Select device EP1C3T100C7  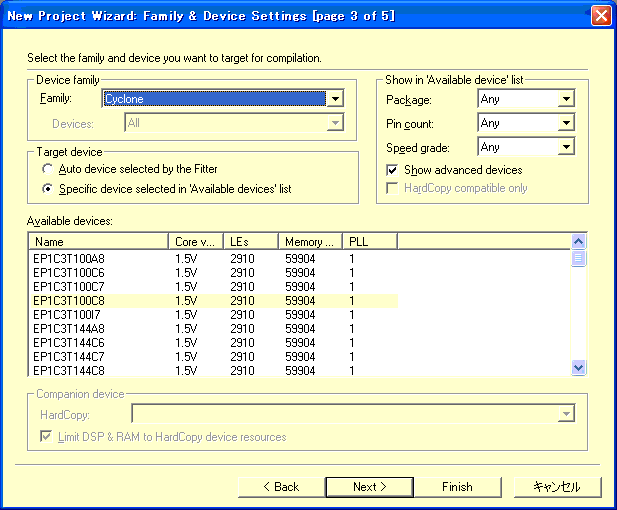[x=214, y=286]
